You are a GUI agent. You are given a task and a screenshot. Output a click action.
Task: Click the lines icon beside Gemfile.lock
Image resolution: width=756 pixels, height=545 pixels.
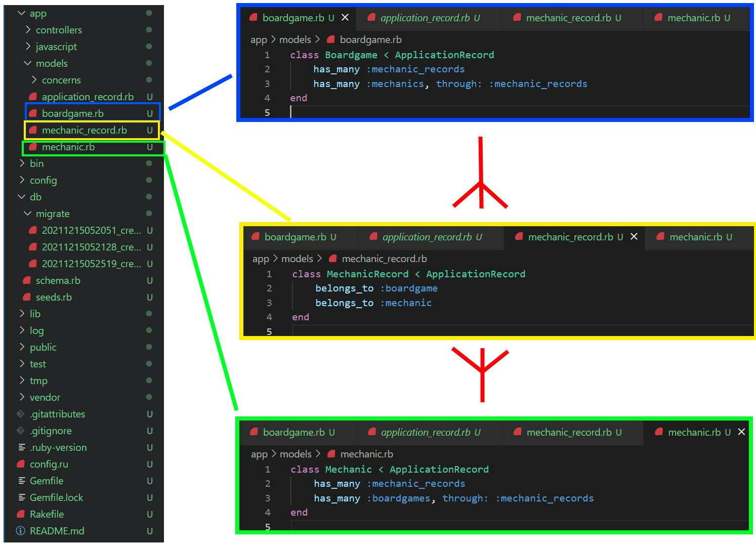[21, 497]
